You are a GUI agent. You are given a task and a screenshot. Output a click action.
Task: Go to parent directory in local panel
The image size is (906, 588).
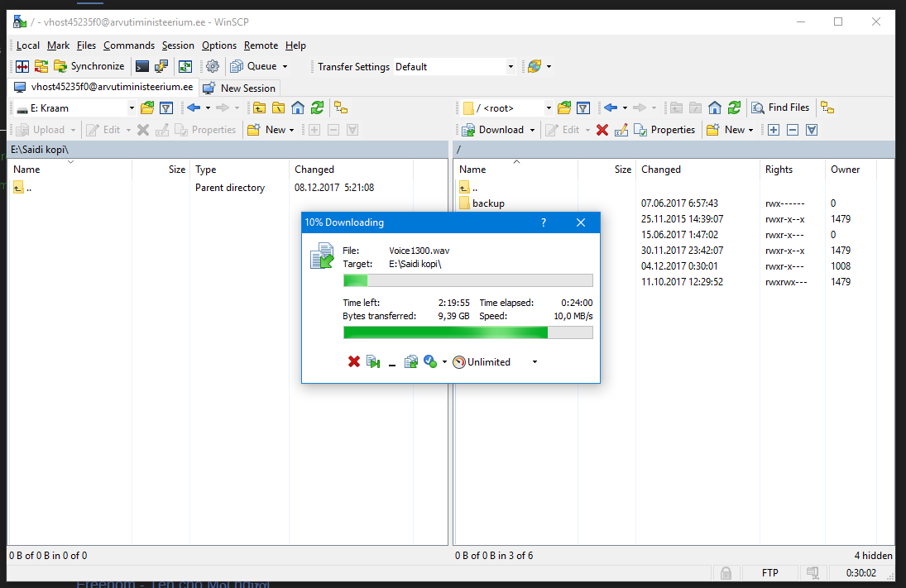260,108
